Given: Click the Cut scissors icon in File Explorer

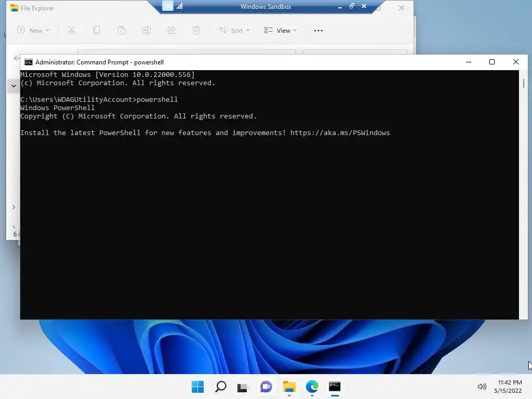Looking at the screenshot, I should tap(72, 31).
